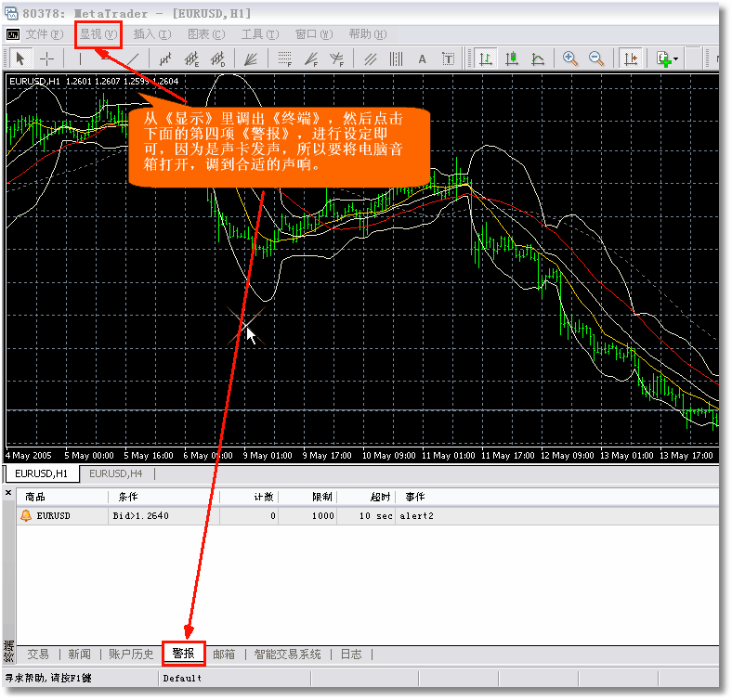This screenshot has width=732, height=700.
Task: Open the 显视 (View) menu
Action: point(98,34)
